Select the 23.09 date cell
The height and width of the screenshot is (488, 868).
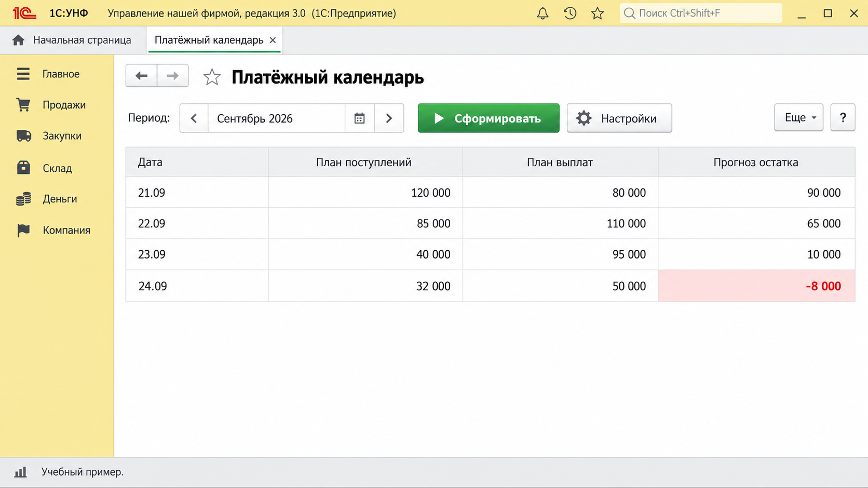point(197,254)
